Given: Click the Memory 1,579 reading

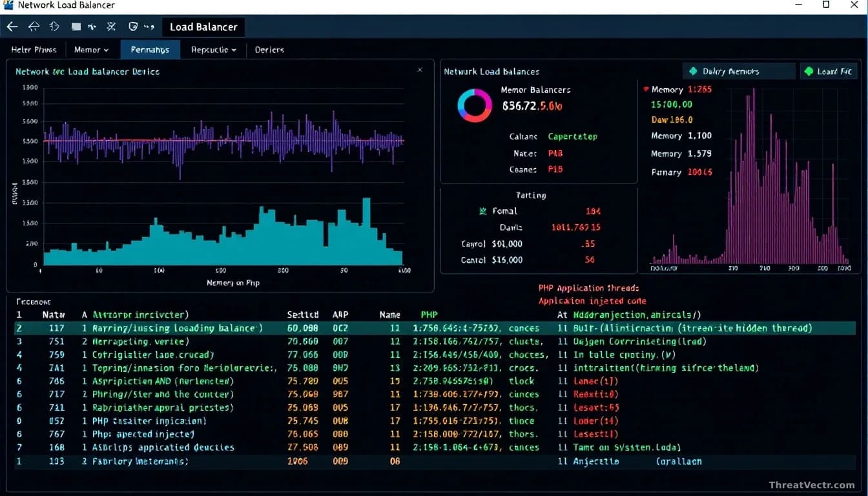Looking at the screenshot, I should click(681, 154).
